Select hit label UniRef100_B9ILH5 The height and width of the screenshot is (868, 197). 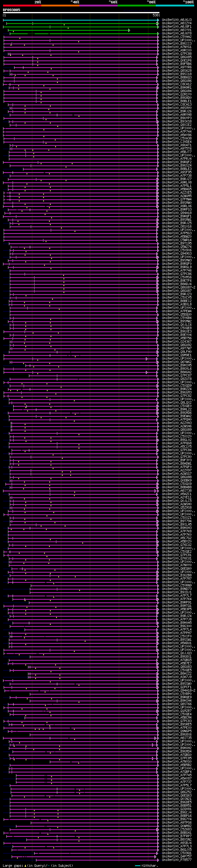(177, 524)
